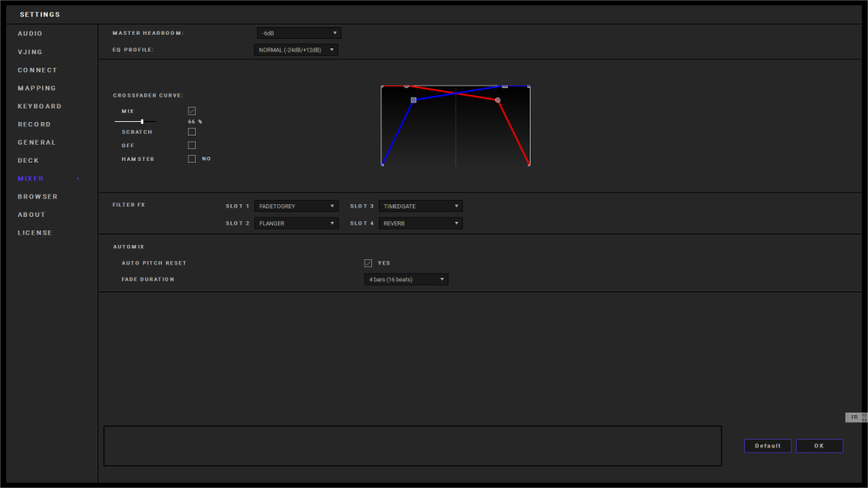This screenshot has width=868, height=488.
Task: Open the Audio settings section
Action: (31, 34)
